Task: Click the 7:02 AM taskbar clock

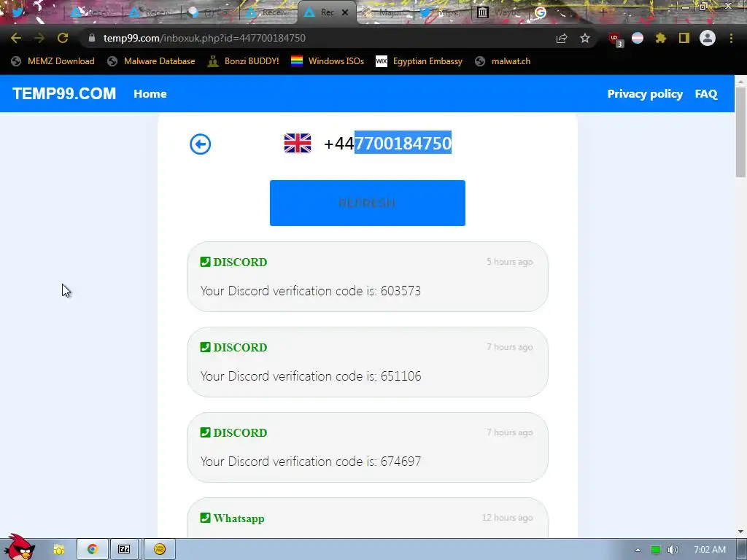Action: (x=710, y=550)
